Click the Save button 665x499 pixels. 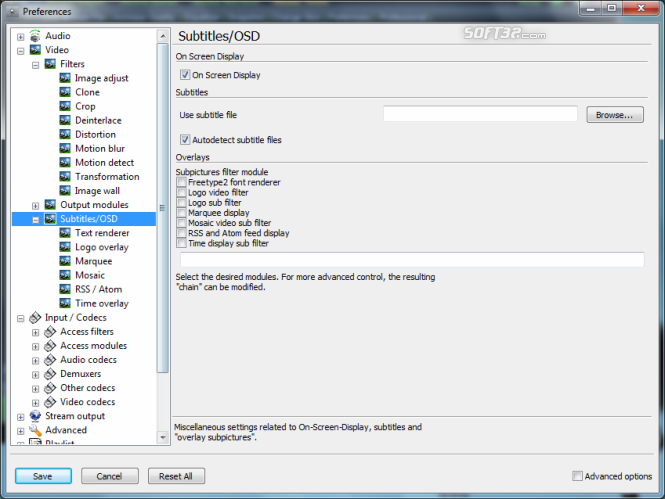click(x=43, y=476)
